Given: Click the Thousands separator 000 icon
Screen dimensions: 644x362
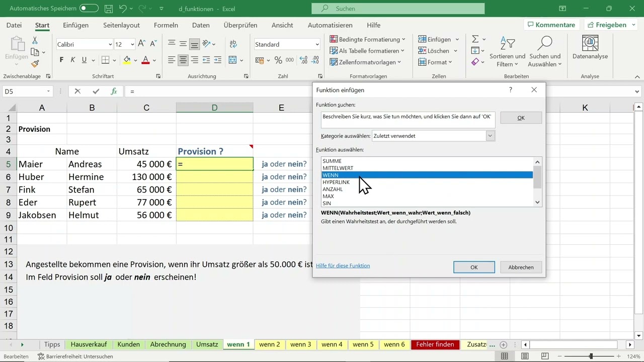Looking at the screenshot, I should click(x=290, y=60).
